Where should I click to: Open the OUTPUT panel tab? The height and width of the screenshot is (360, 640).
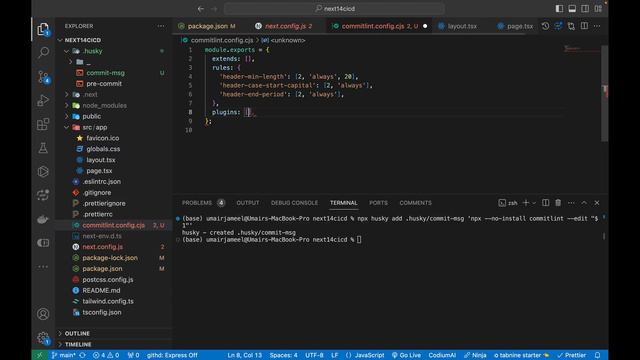point(248,203)
